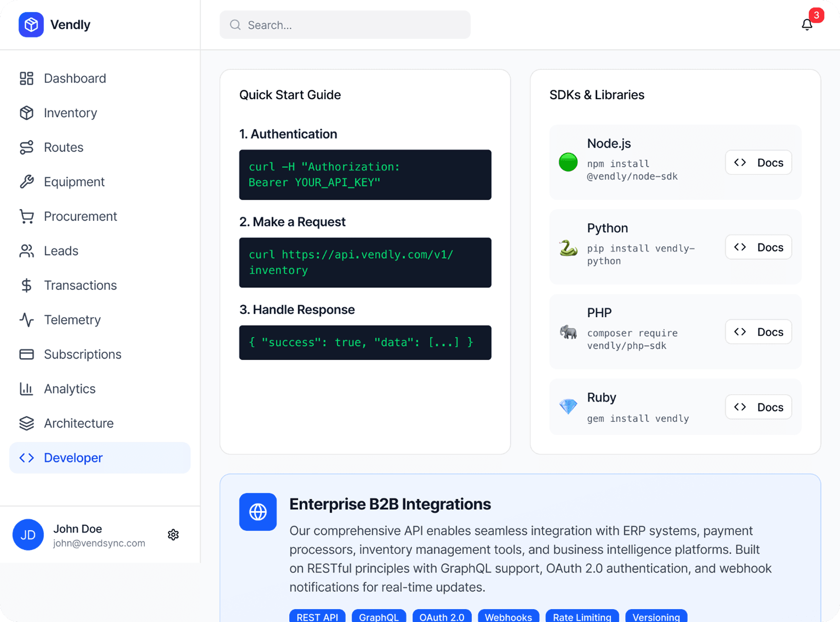Switch to the Dashboard sidebar item

pos(74,78)
